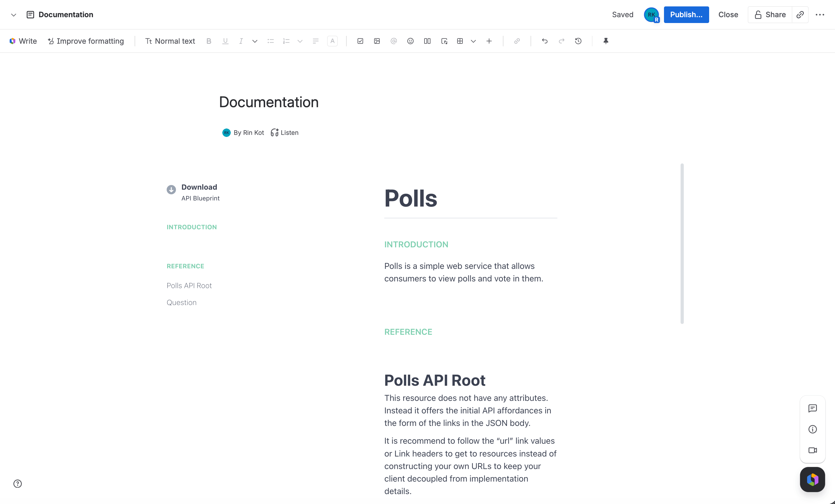The width and height of the screenshot is (835, 504).
Task: Expand the chevron beside the Documentation breadcrumb
Action: point(14,15)
